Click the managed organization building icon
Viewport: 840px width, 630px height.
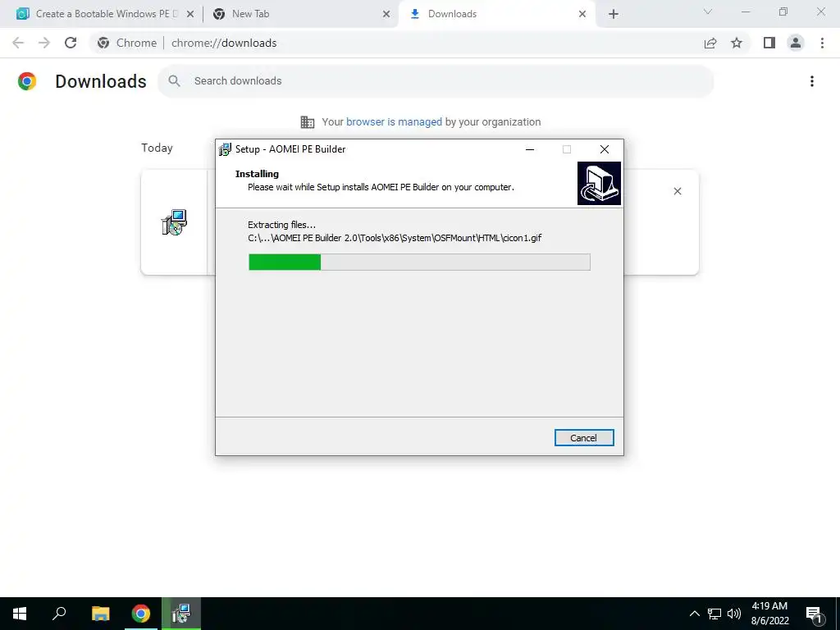(308, 122)
